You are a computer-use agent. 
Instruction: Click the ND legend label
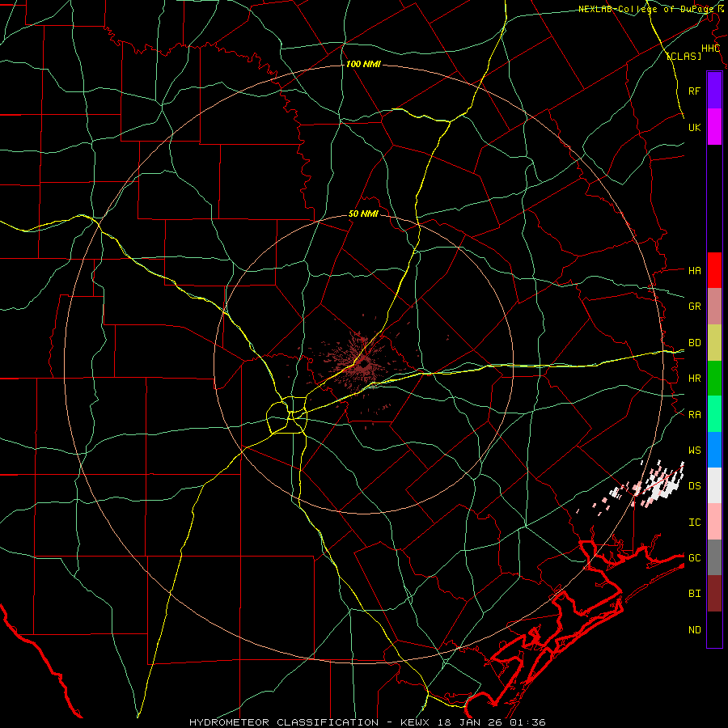(x=694, y=630)
